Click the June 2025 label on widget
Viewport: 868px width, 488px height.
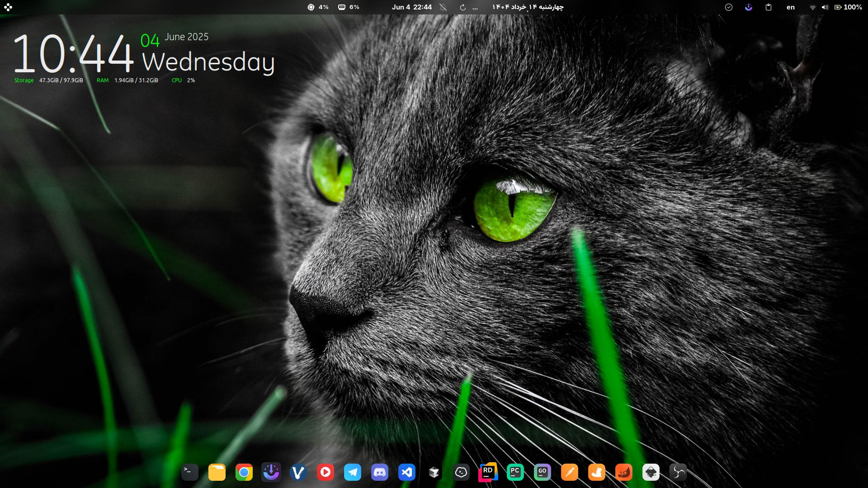click(x=186, y=37)
